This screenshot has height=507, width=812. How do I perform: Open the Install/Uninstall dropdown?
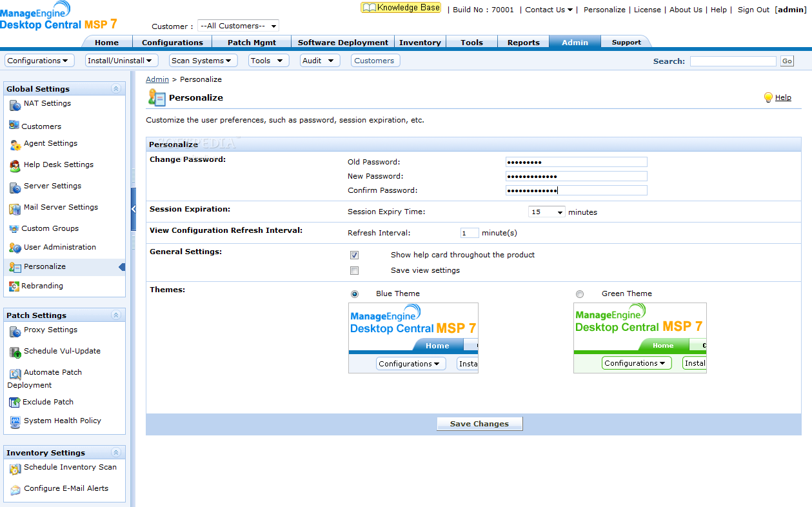121,61
